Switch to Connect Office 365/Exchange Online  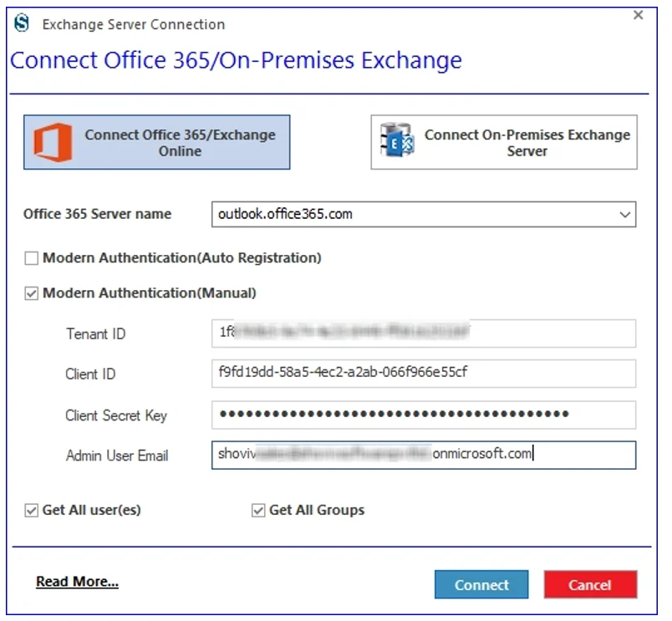click(x=157, y=142)
